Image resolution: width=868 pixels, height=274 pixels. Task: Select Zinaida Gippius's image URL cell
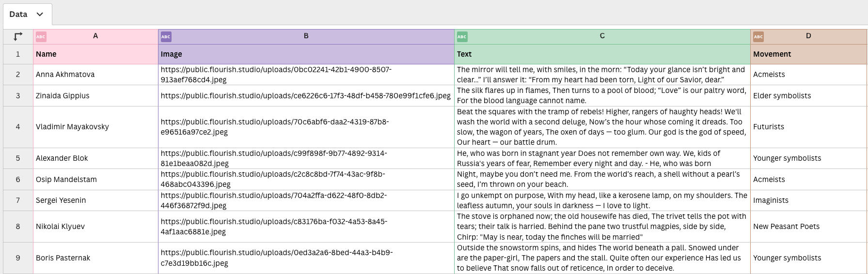pyautogui.click(x=306, y=96)
